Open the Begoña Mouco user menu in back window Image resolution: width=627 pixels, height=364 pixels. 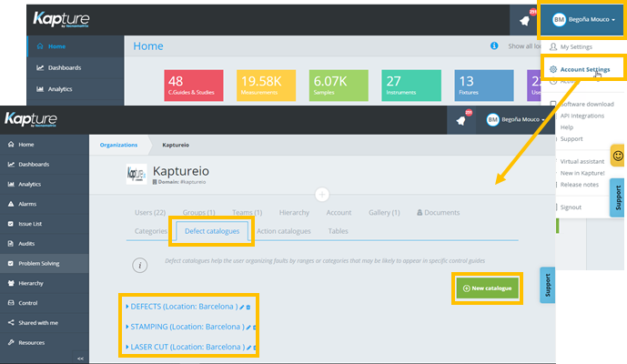(x=583, y=19)
